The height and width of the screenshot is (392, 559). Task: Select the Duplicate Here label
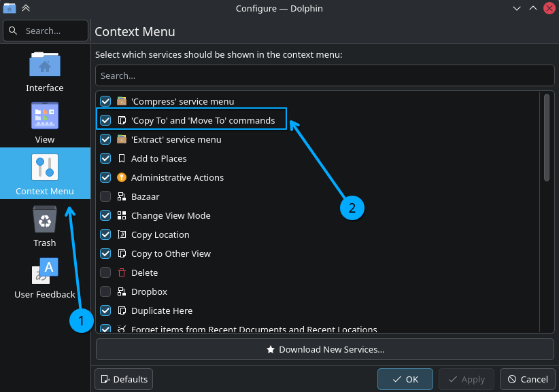click(x=162, y=311)
